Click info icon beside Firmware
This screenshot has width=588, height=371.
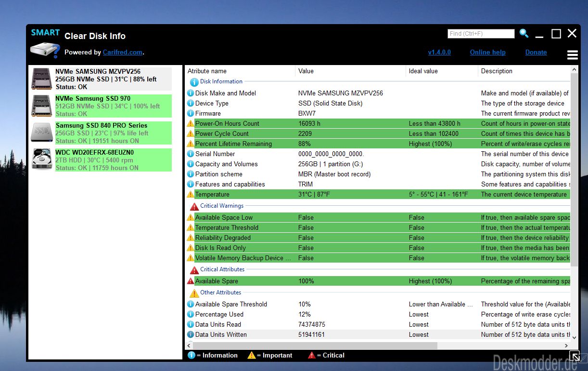tap(191, 113)
